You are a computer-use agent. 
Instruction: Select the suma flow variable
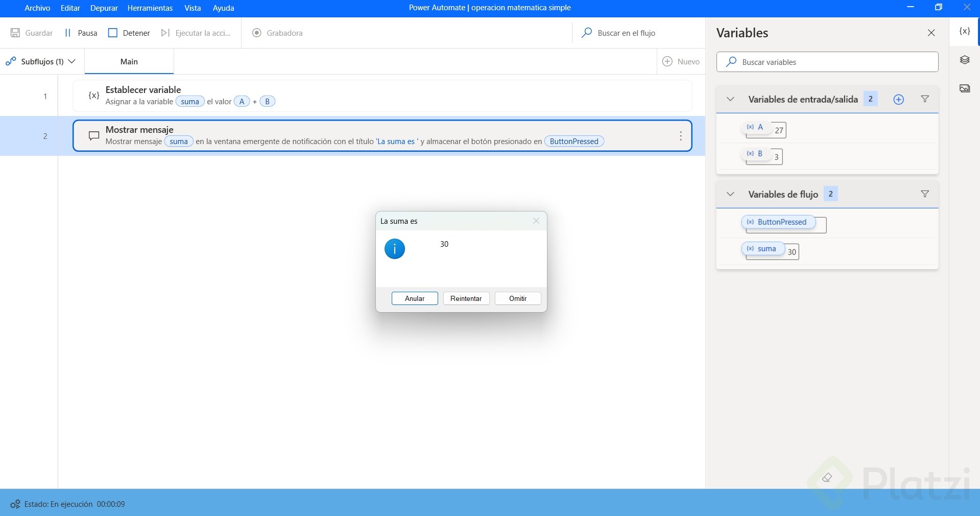[762, 249]
